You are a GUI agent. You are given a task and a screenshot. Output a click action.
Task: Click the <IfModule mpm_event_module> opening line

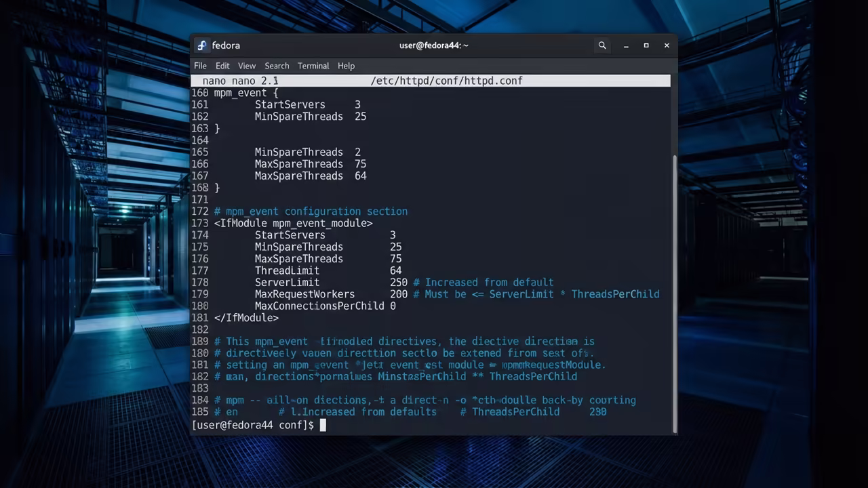(x=293, y=223)
